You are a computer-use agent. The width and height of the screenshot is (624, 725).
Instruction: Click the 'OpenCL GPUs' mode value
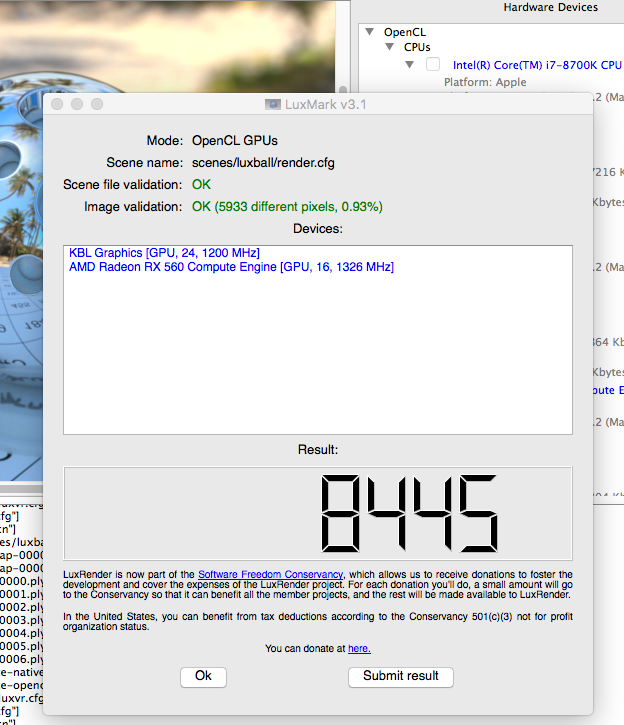(x=235, y=141)
